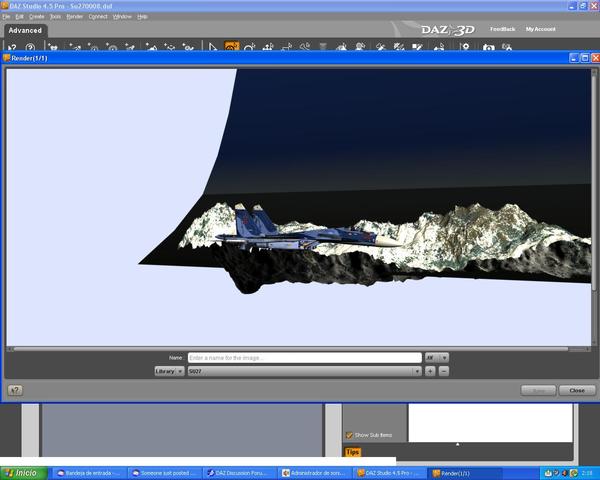This screenshot has height=480, width=600.
Task: Click the small triangle expander above Tips
Action: (457, 444)
